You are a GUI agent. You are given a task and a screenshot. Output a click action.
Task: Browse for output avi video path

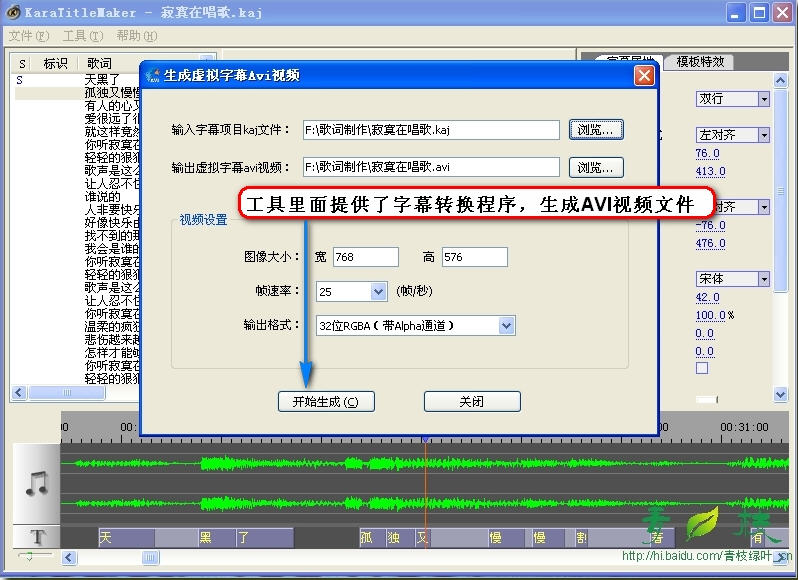click(x=596, y=167)
